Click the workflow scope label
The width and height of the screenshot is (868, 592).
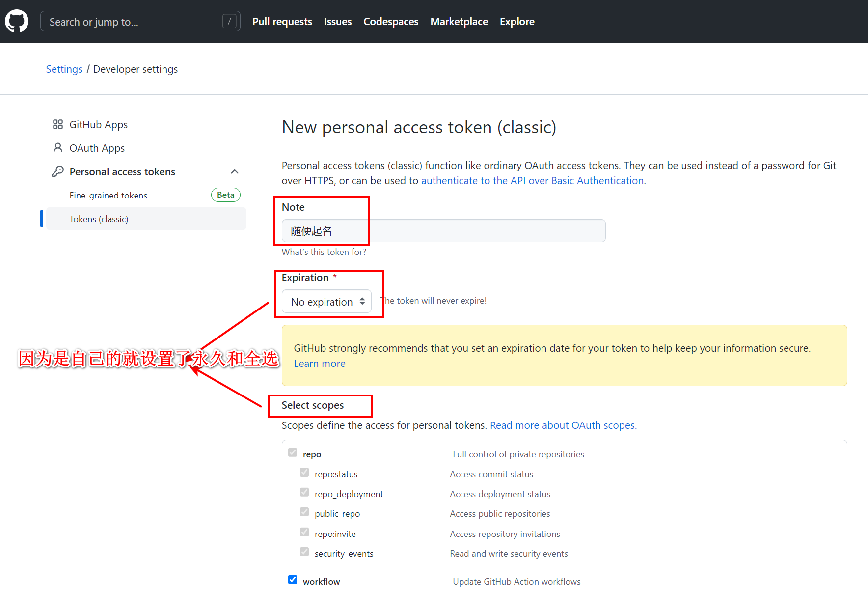coord(321,582)
